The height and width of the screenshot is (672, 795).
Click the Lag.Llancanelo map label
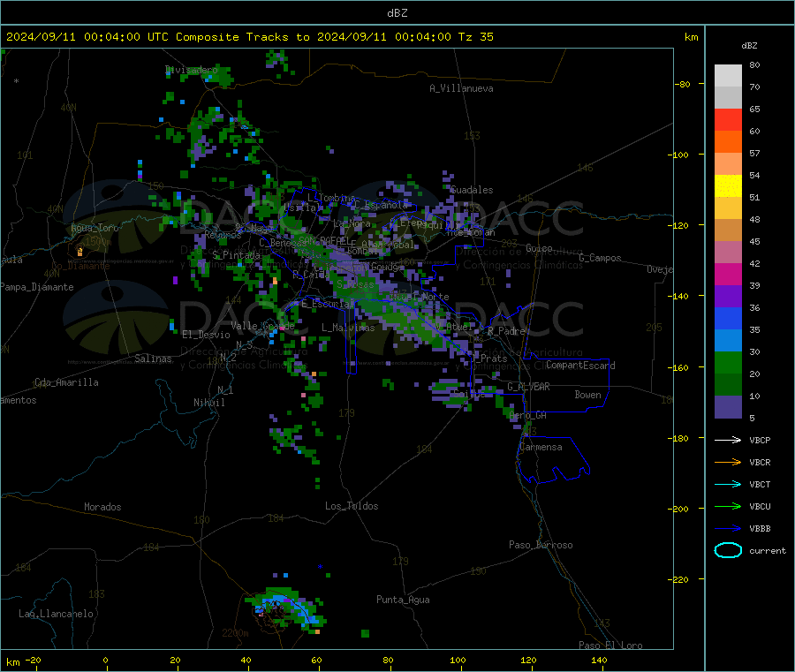(x=57, y=614)
